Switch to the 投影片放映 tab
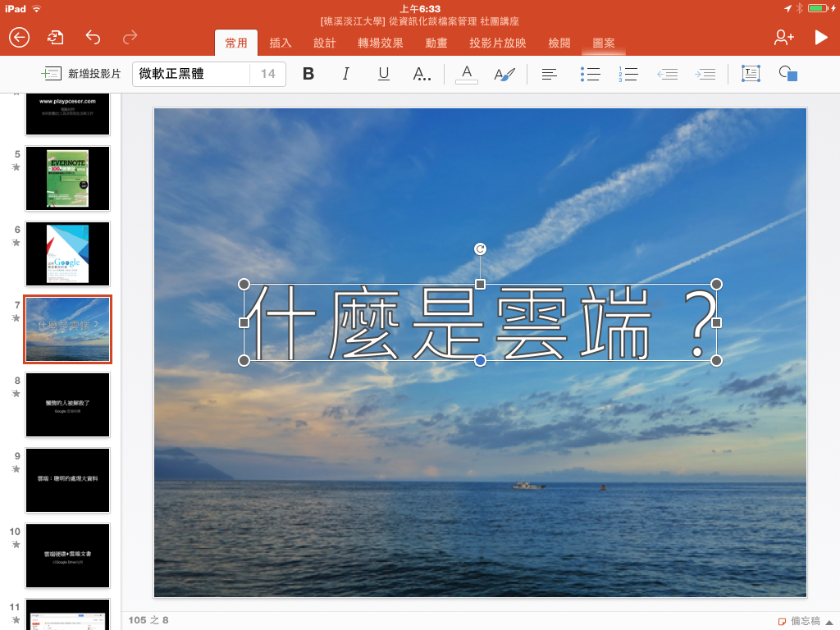Screen dimensions: 840x630 pos(498,43)
